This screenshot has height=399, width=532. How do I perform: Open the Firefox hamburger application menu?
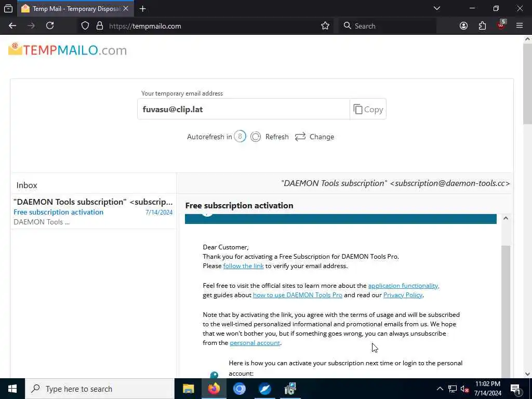[x=520, y=26]
